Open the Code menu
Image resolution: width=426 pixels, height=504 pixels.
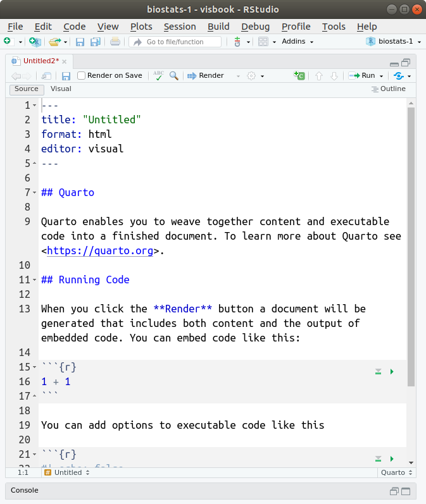[74, 27]
